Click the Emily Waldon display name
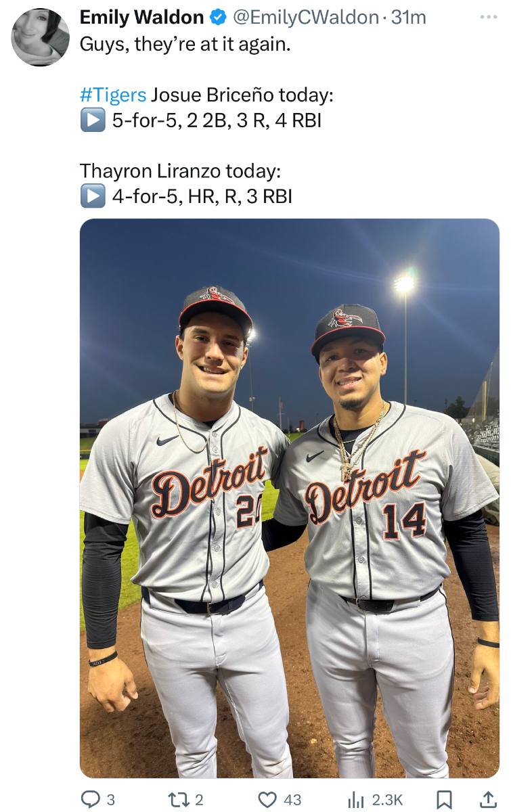Image resolution: width=511 pixels, height=812 pixels. [142, 17]
